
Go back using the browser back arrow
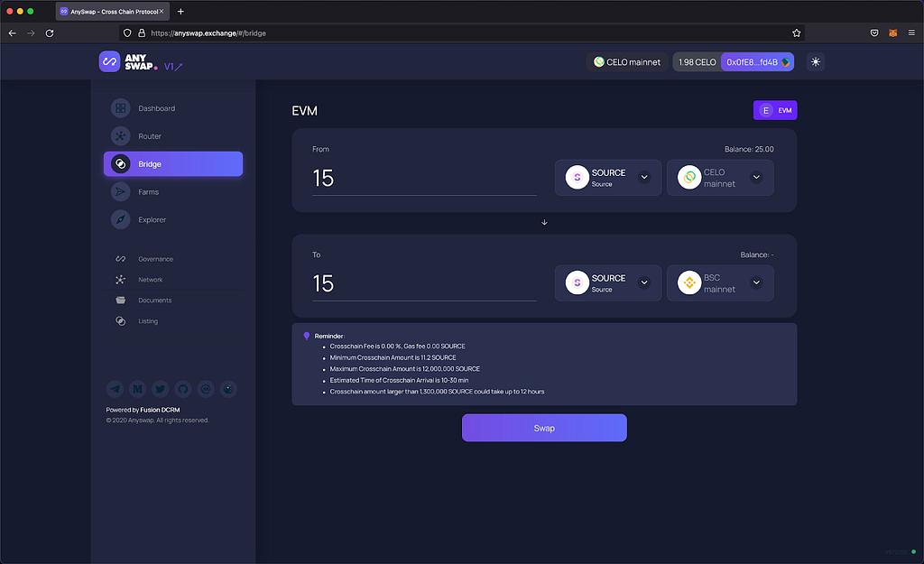pyautogui.click(x=13, y=33)
